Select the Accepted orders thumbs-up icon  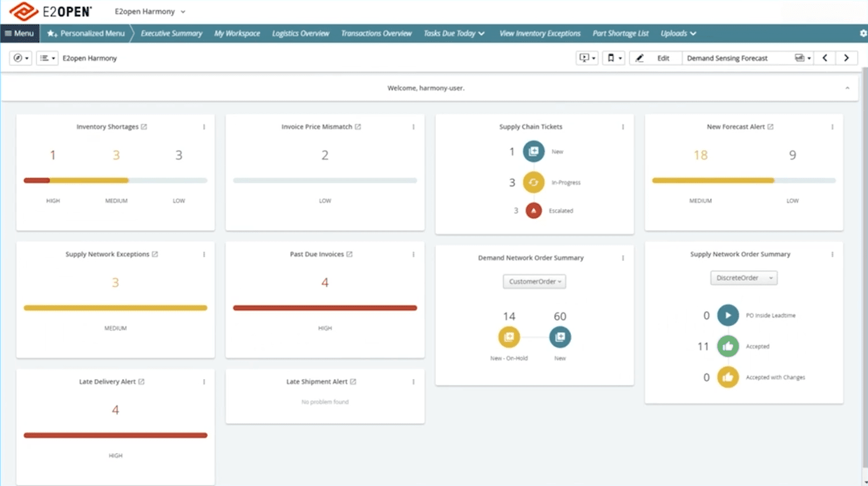tap(728, 346)
